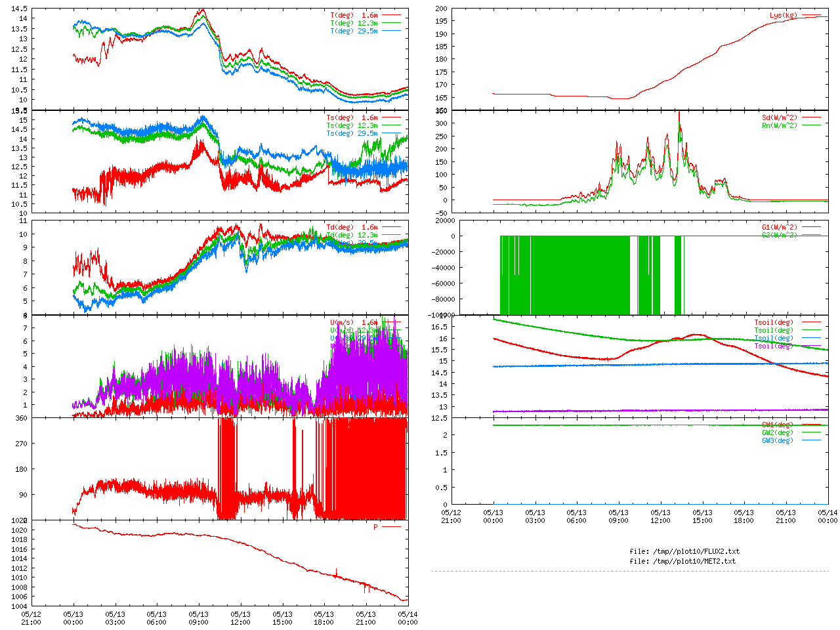Click the '270' tick on wind direction axis
This screenshot has width=840, height=630.
22,444
